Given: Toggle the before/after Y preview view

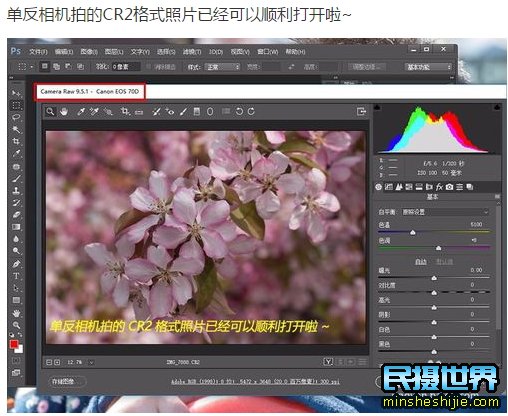Looking at the screenshot, I should 328,362.
